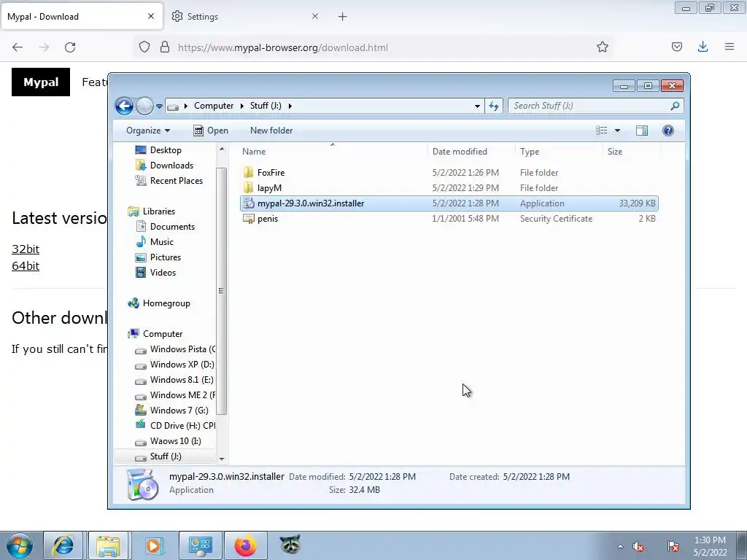This screenshot has height=560, width=747.
Task: Open a new browser tab
Action: (x=343, y=17)
